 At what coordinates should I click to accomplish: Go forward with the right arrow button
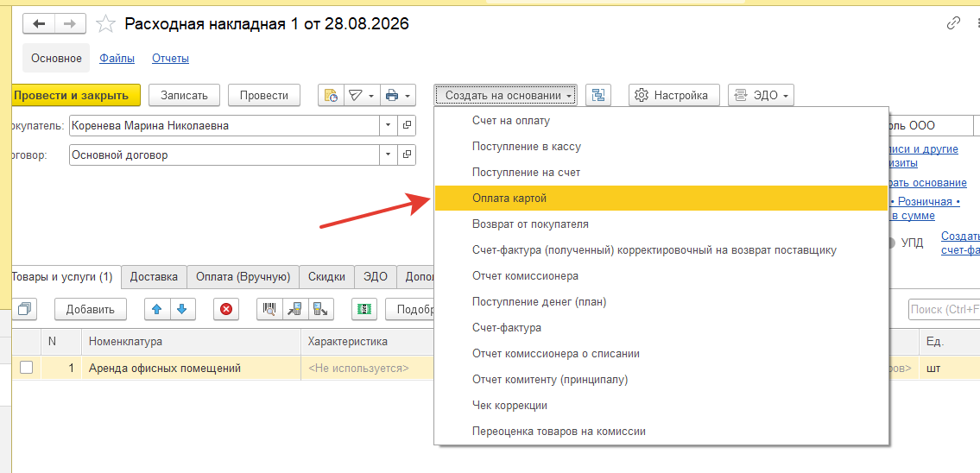pyautogui.click(x=71, y=24)
